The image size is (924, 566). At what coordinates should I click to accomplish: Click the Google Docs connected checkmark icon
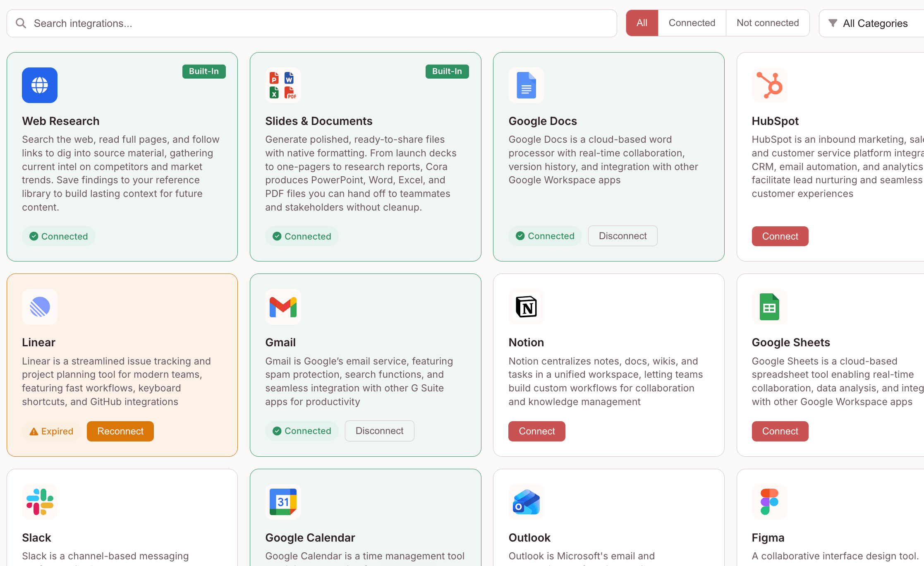point(520,236)
